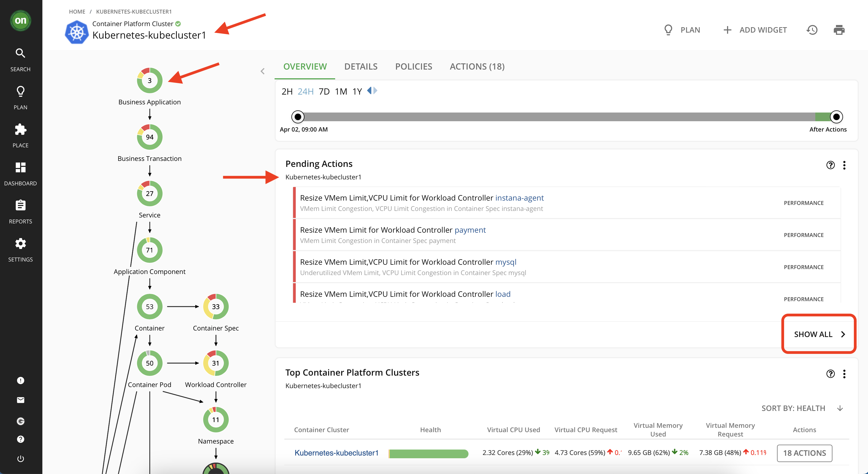This screenshot has width=868, height=474.
Task: Toggle the sort direction arrow
Action: [x=840, y=408]
